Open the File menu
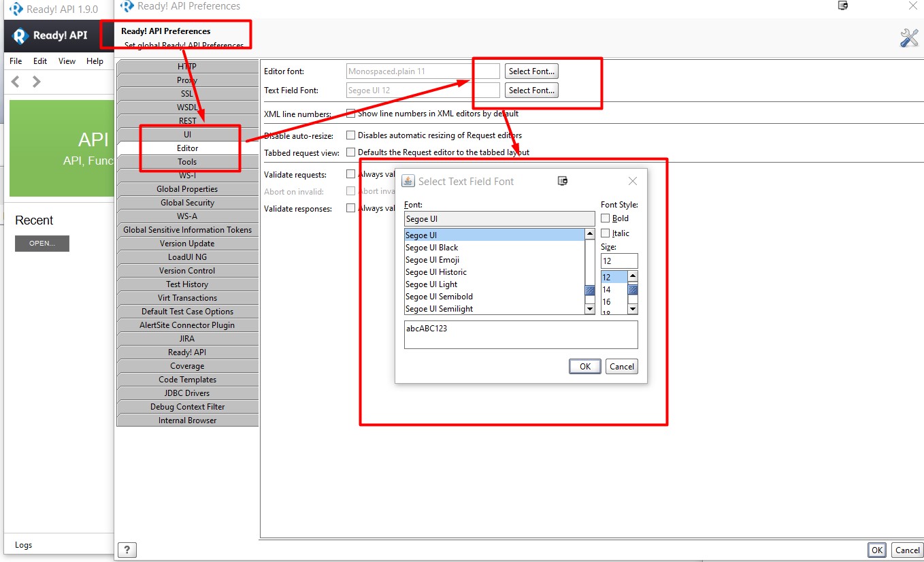The width and height of the screenshot is (924, 562). click(x=15, y=61)
